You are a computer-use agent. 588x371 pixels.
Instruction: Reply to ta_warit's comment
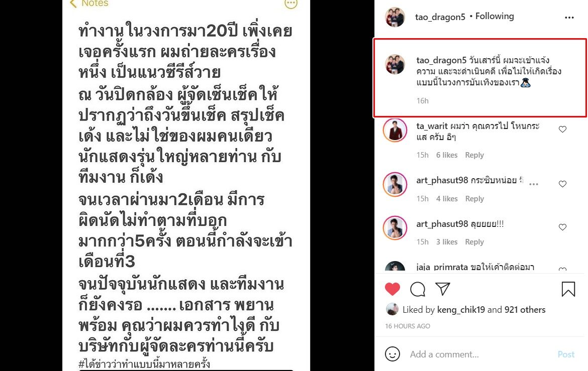coord(474,155)
